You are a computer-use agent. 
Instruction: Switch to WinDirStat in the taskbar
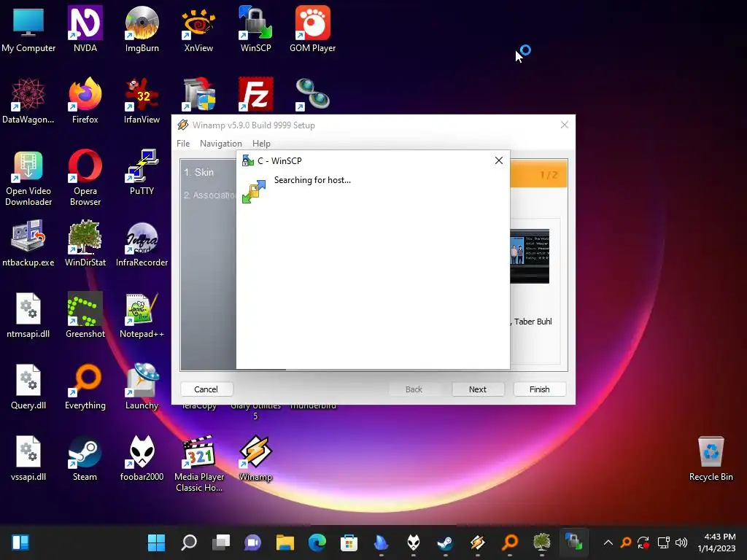coord(542,542)
